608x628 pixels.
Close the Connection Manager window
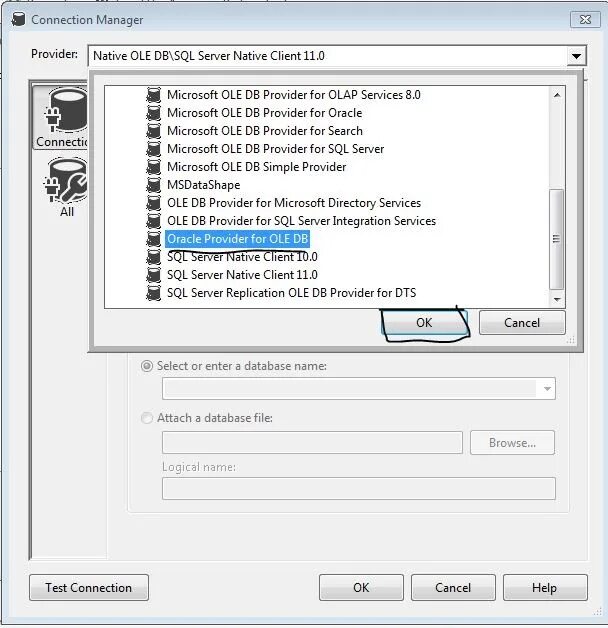click(x=585, y=20)
